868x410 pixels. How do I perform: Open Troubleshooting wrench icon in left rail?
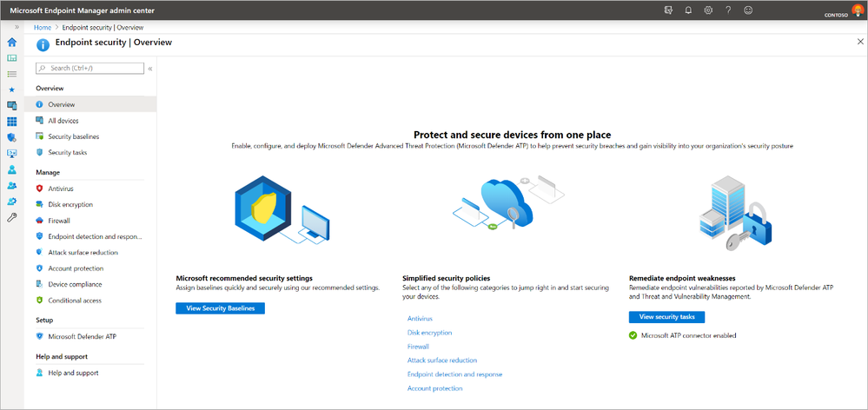tap(11, 217)
